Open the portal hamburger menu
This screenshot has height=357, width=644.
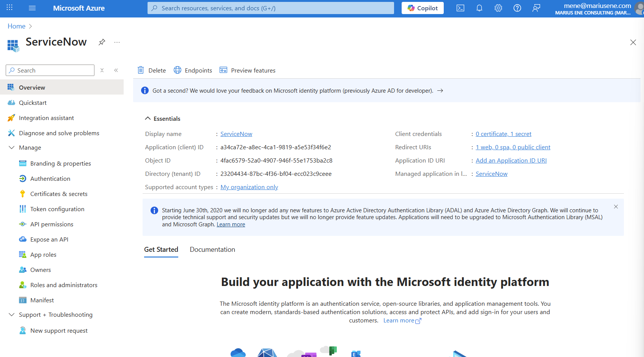tap(32, 8)
